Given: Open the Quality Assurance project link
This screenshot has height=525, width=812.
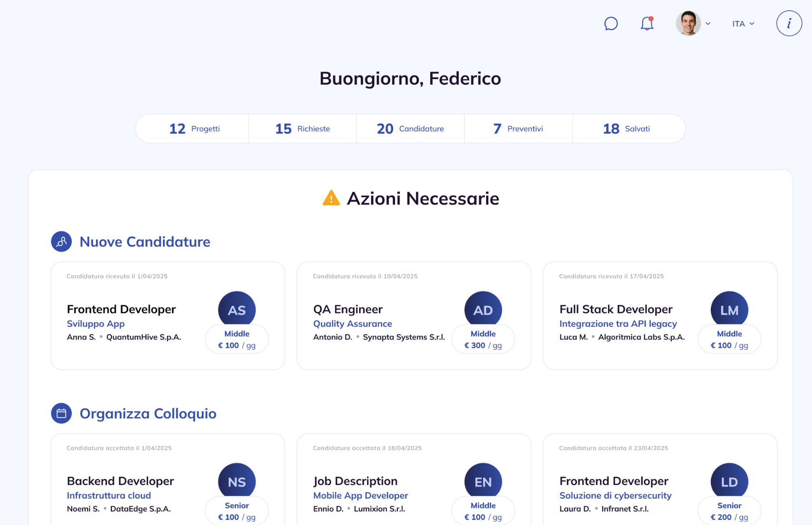Looking at the screenshot, I should tap(352, 323).
